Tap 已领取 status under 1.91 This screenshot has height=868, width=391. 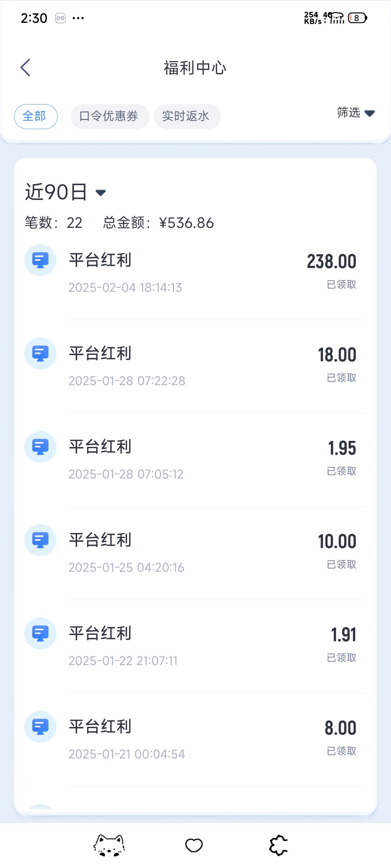[x=341, y=658]
